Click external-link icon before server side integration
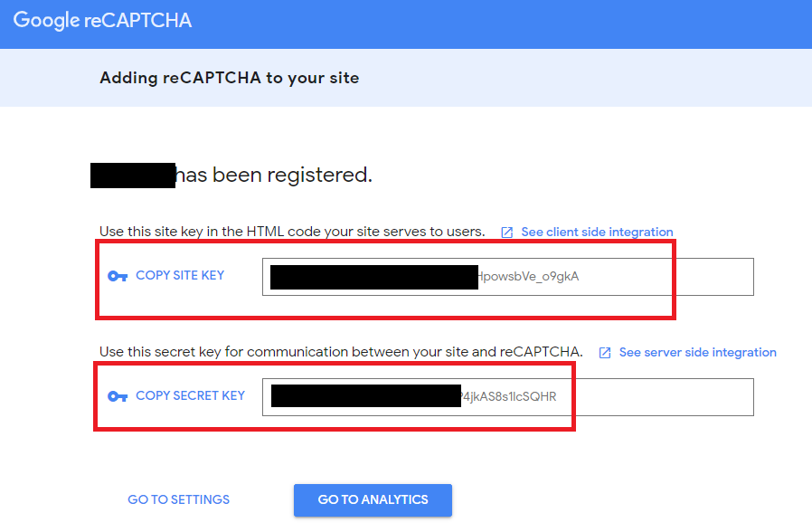812x532 pixels. (605, 353)
